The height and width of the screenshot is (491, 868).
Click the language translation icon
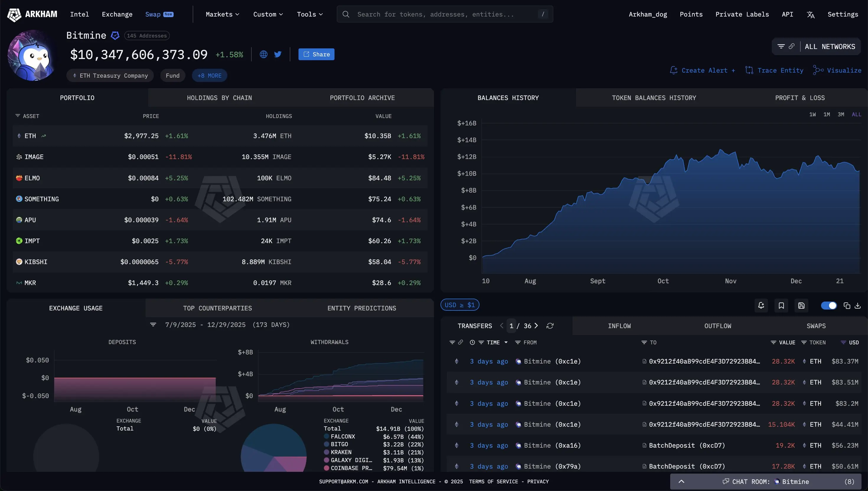click(x=811, y=14)
